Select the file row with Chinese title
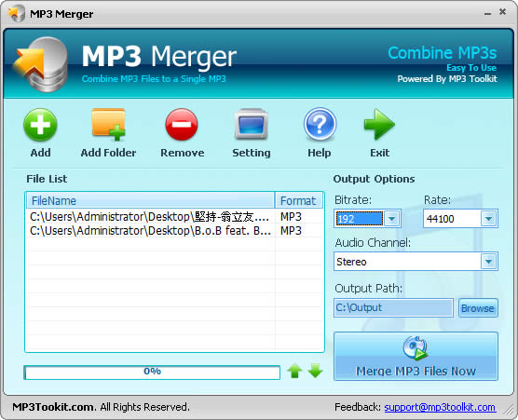 [x=174, y=217]
